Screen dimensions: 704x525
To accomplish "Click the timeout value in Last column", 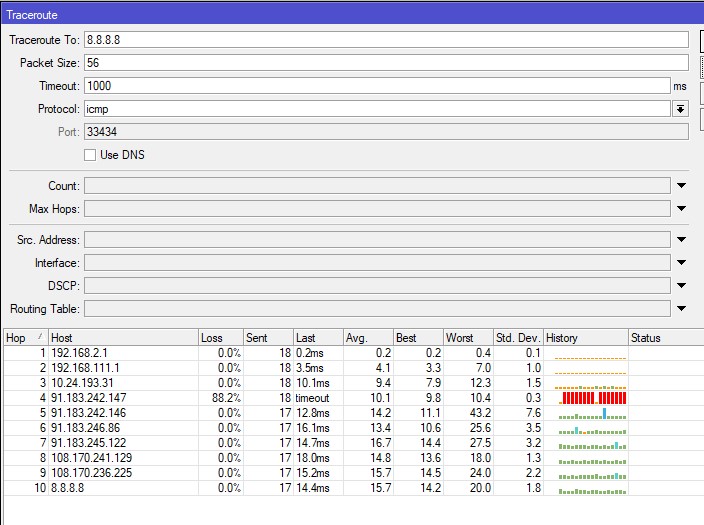I will pyautogui.click(x=312, y=398).
